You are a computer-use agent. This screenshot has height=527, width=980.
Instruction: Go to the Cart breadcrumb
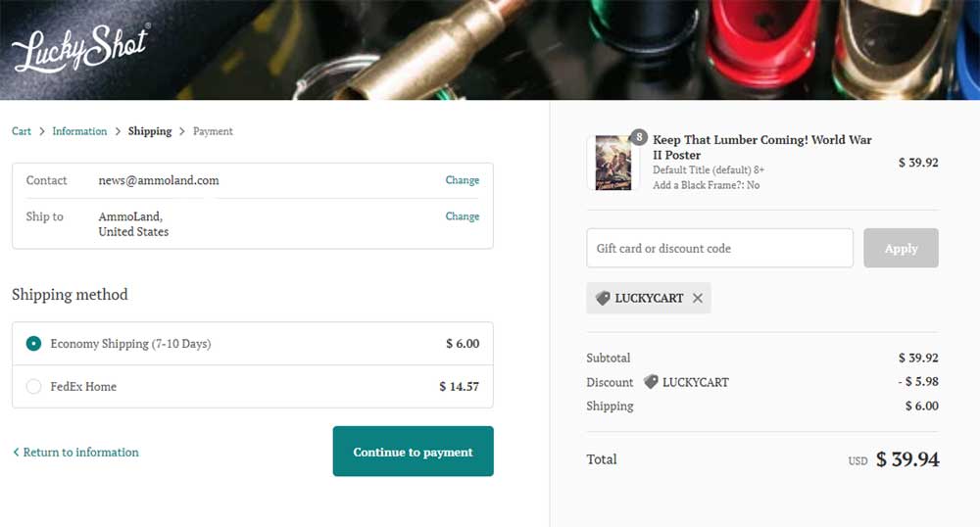click(x=22, y=131)
